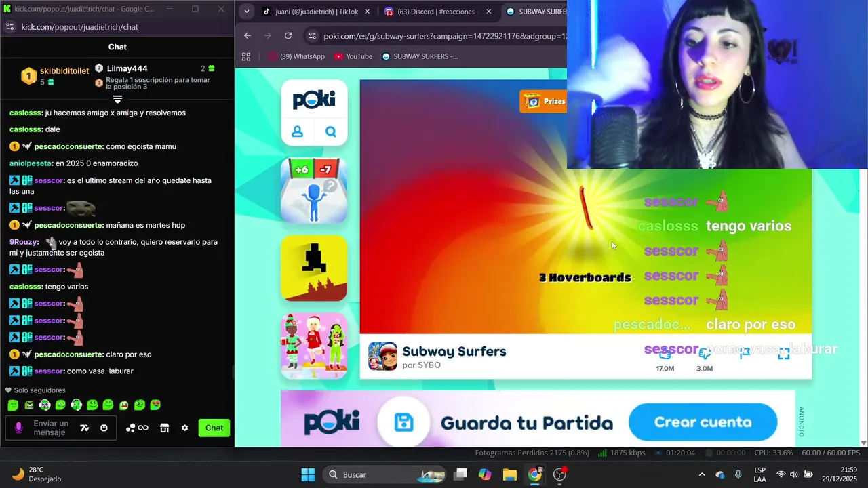Open chat settings gear icon

pos(184,428)
